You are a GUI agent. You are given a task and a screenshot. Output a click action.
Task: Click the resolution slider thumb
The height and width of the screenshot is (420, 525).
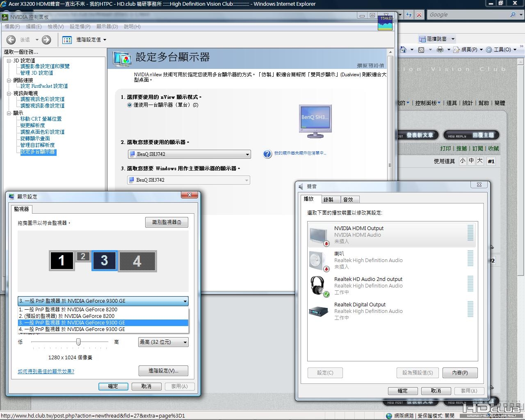[x=78, y=342]
